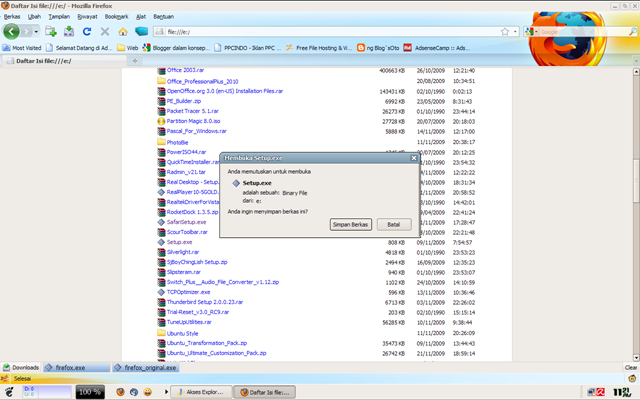Screen dimensions: 640x400
Task: Open the Bookmark menu
Action: [116, 17]
